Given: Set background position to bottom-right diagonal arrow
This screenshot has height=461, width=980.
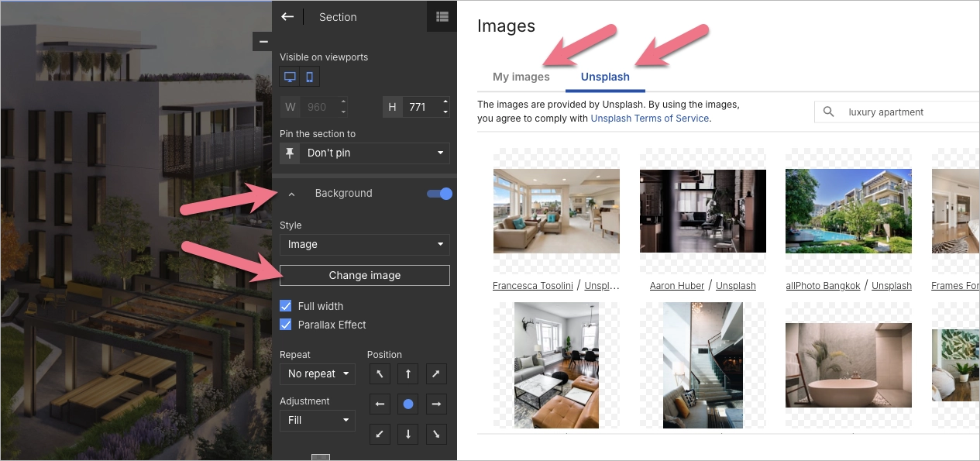Looking at the screenshot, I should click(x=436, y=434).
